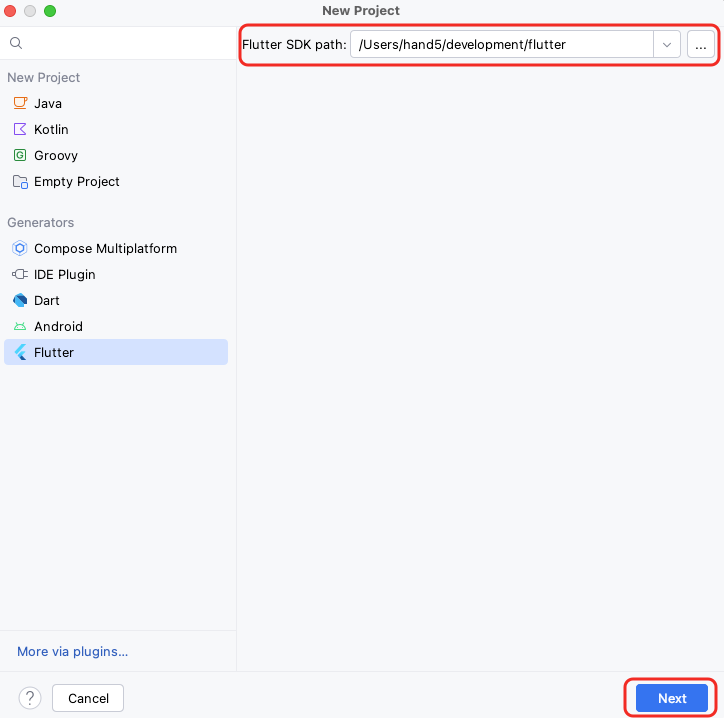Select the Android text label
The height and width of the screenshot is (718, 724).
58,326
